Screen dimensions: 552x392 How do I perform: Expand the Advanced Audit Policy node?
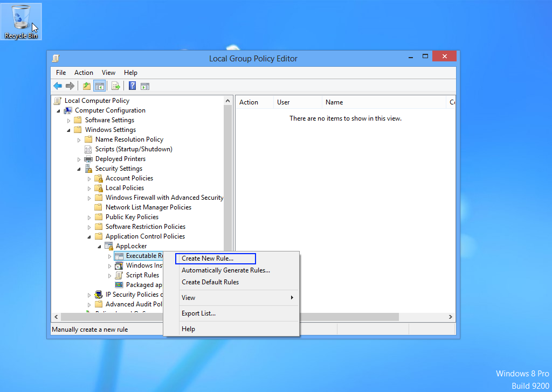pyautogui.click(x=89, y=305)
